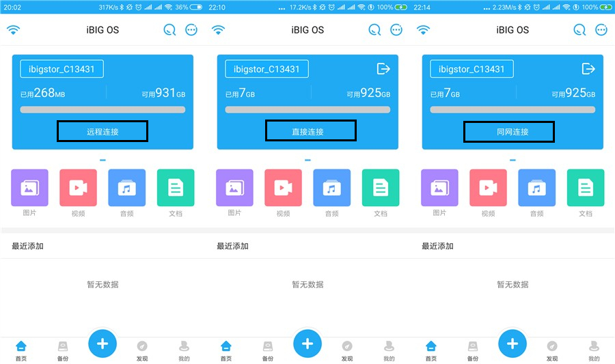Viewport: 615px width, 364px height.
Task: Open search icon in the 22:14 screen
Action: (579, 30)
